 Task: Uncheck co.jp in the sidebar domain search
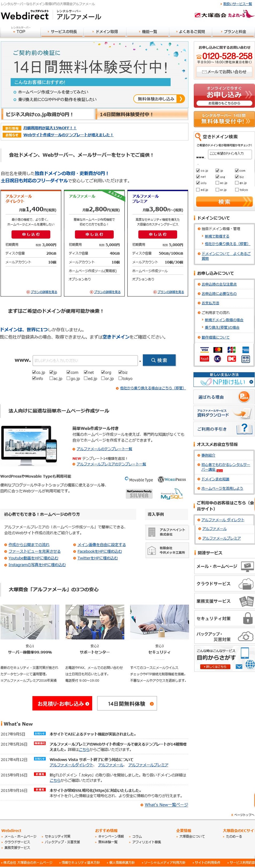(x=198, y=170)
